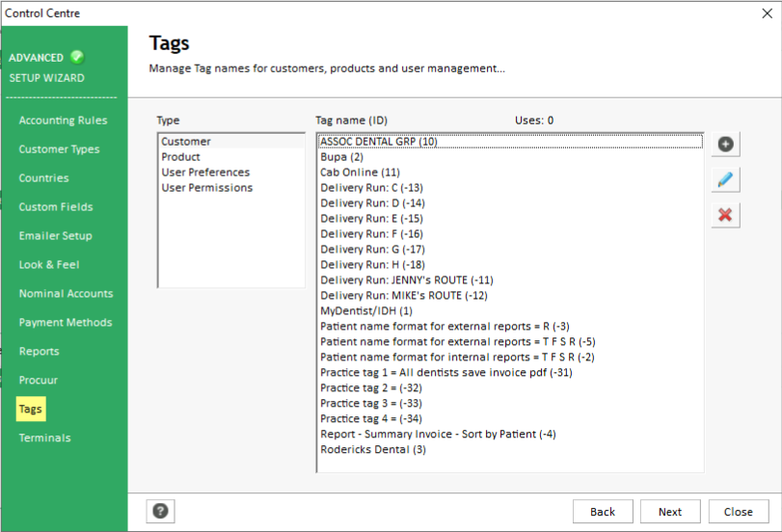Open Custom Fields section
Image resolution: width=782 pixels, height=532 pixels.
point(56,207)
